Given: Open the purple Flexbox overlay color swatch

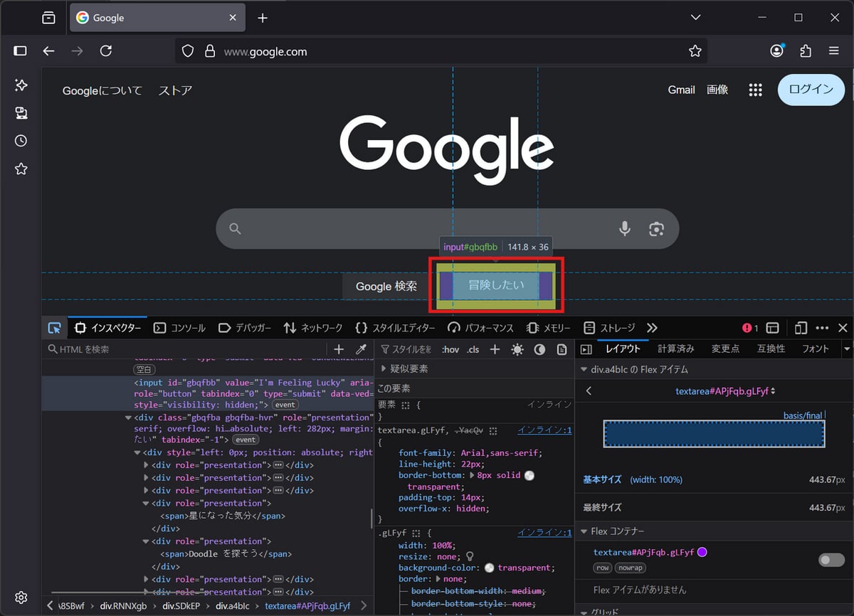Looking at the screenshot, I should pos(702,552).
